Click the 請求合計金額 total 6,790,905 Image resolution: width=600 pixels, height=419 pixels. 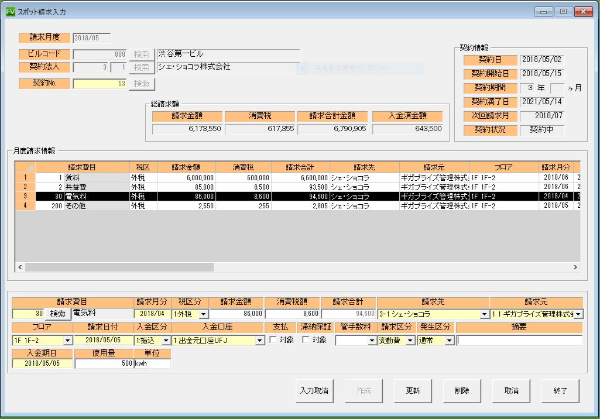pyautogui.click(x=333, y=129)
